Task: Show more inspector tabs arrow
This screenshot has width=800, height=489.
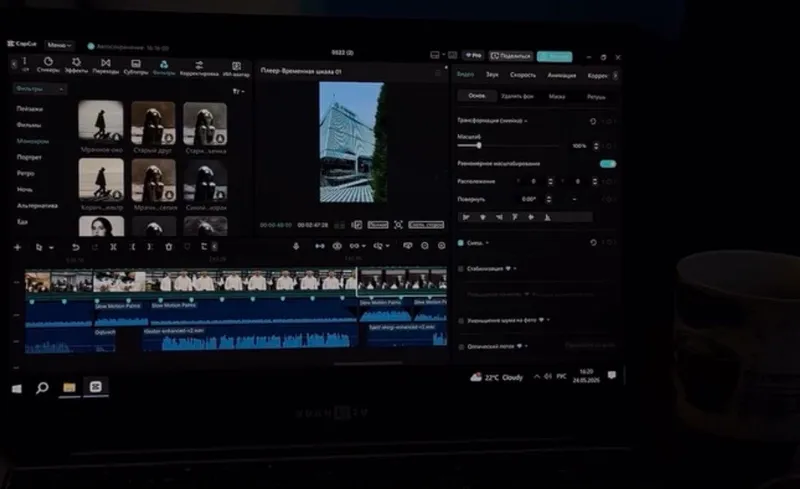Action: [x=615, y=76]
